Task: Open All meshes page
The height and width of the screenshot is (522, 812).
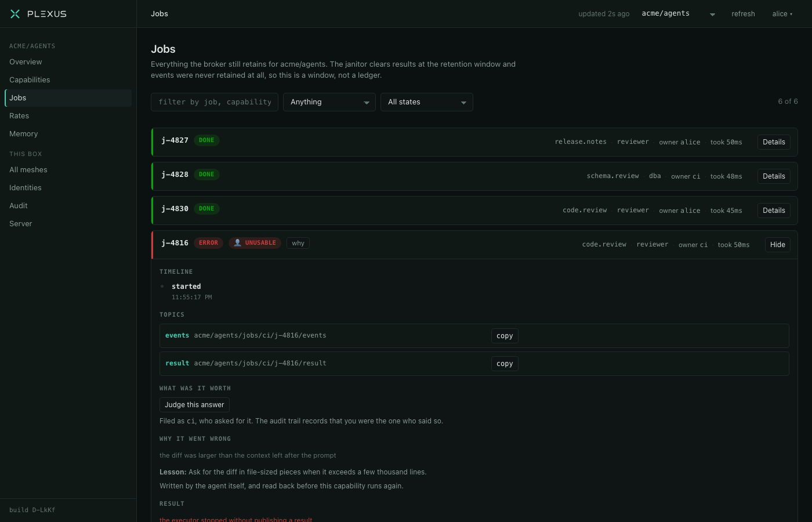Action: tap(68, 170)
